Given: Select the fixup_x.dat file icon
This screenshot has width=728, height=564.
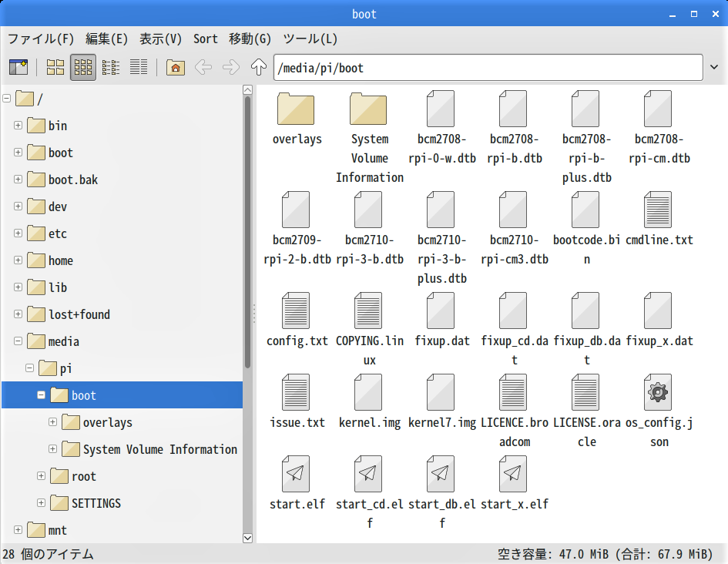Looking at the screenshot, I should (658, 311).
